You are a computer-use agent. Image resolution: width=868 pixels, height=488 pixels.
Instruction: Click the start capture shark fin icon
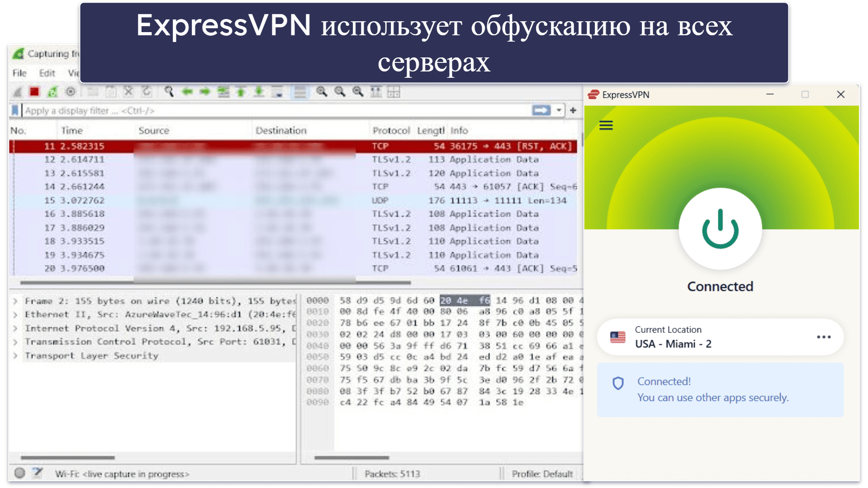coord(17,92)
